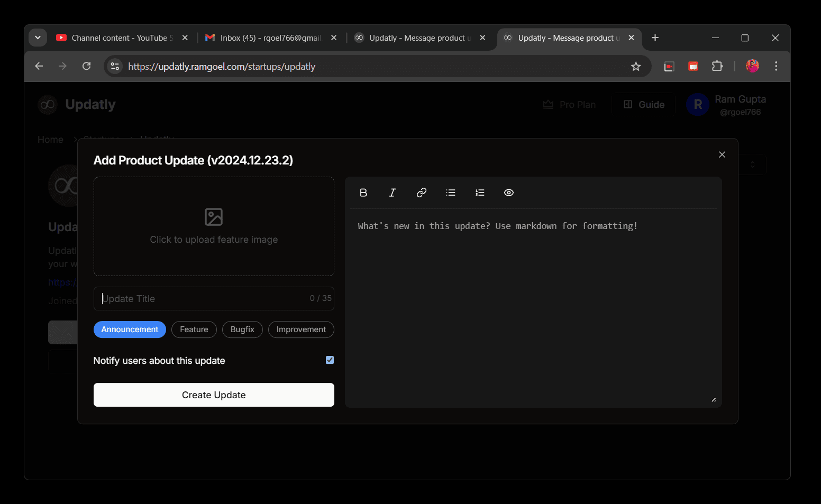Insert a link via toolbar icon
This screenshot has width=821, height=504.
click(x=422, y=193)
